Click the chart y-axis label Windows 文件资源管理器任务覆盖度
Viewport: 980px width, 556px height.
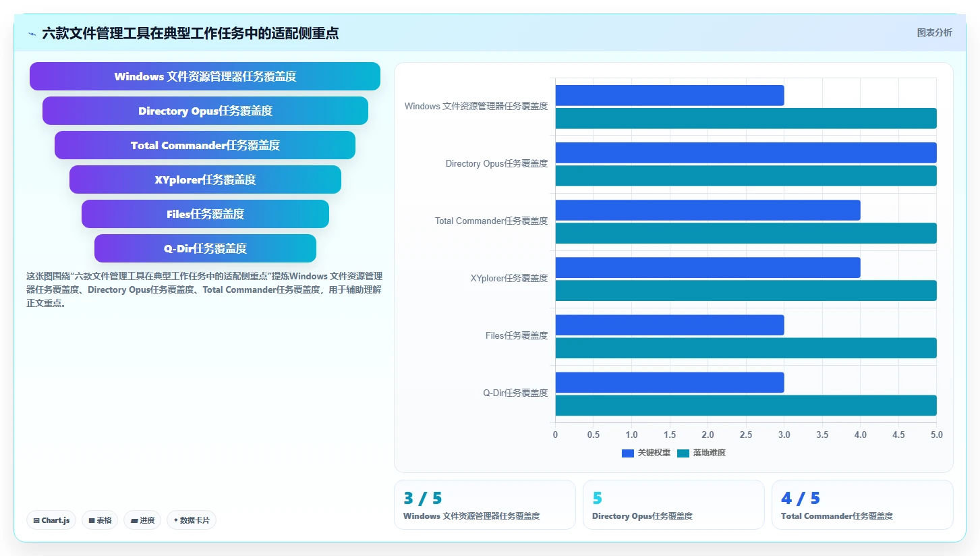tap(476, 106)
